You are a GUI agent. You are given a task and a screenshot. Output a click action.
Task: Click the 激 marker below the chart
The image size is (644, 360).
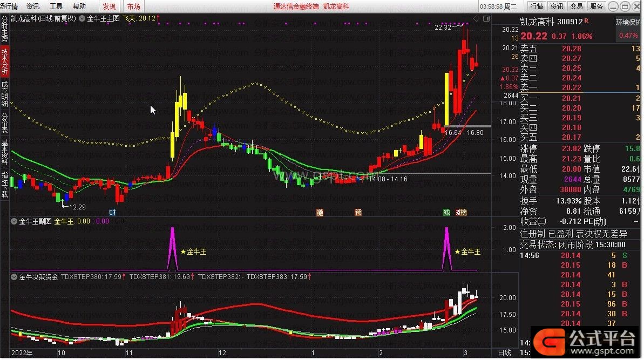point(320,212)
